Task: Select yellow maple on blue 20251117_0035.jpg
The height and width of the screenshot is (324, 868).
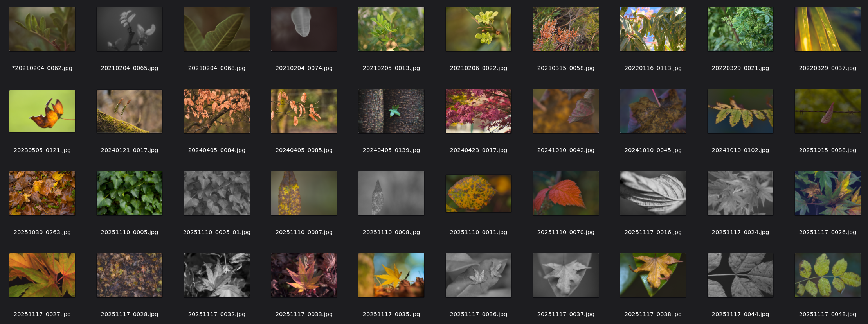Action: tap(391, 275)
